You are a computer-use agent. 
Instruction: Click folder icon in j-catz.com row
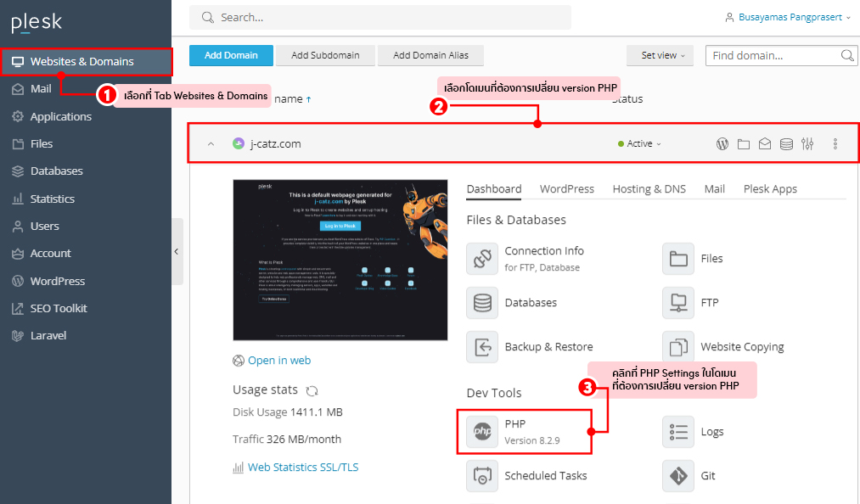coord(744,143)
